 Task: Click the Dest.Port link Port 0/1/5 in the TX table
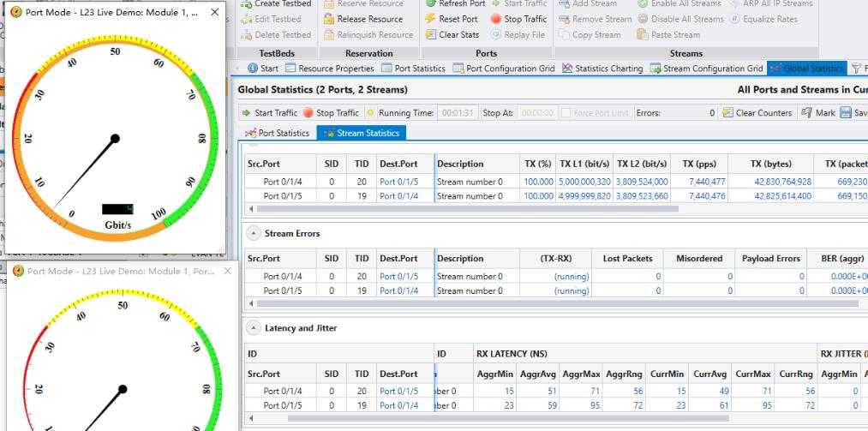pos(398,182)
